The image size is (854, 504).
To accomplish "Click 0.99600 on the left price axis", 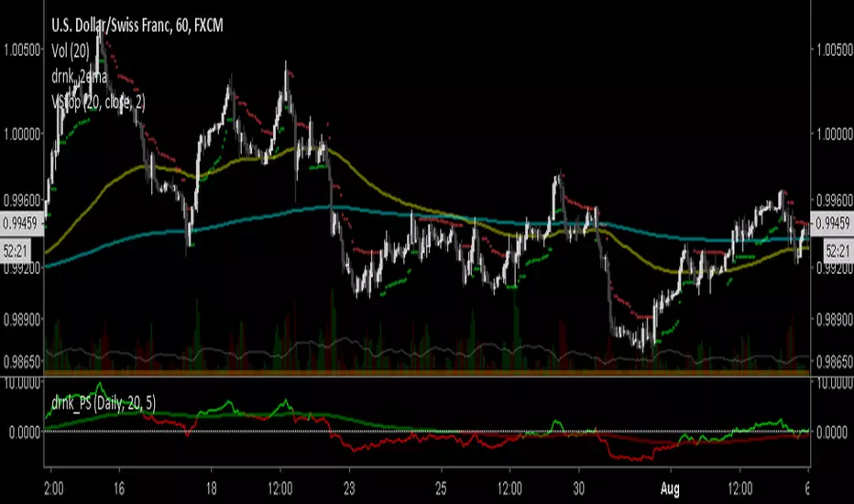I will [22, 201].
